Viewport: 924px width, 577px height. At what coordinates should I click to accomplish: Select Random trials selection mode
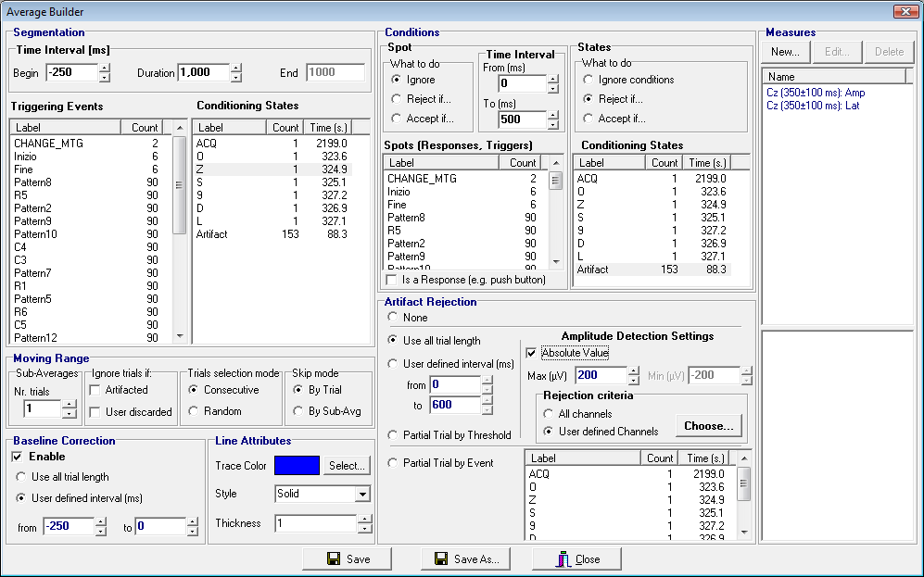click(x=194, y=411)
